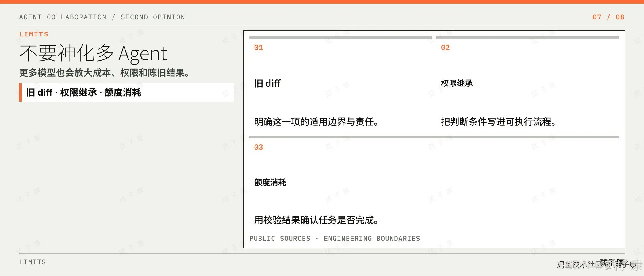Click the card heading '权限继承'

(457, 83)
